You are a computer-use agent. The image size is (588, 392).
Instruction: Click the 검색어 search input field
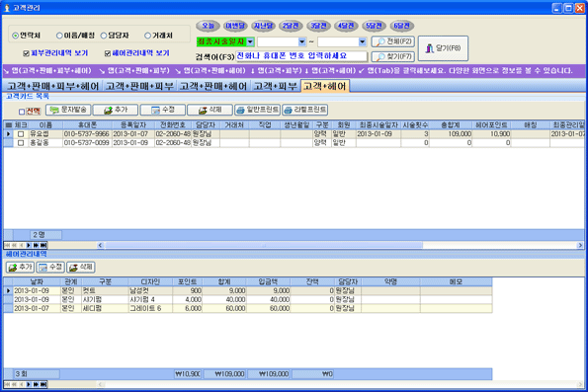click(x=301, y=56)
